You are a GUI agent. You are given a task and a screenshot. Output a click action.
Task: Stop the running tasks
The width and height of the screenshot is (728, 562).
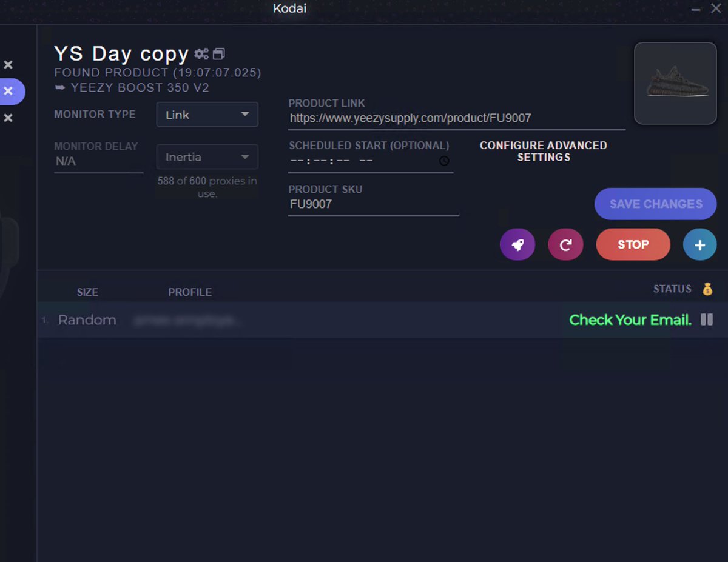click(x=633, y=244)
